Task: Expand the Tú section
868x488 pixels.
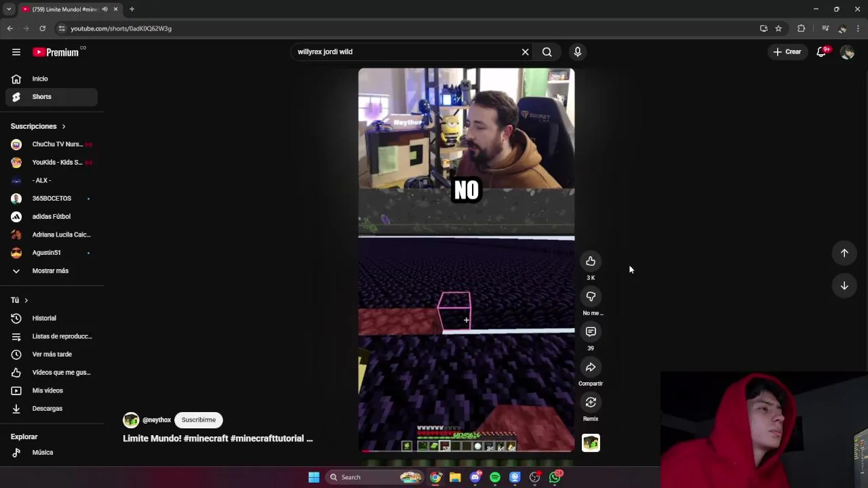Action: 20,300
